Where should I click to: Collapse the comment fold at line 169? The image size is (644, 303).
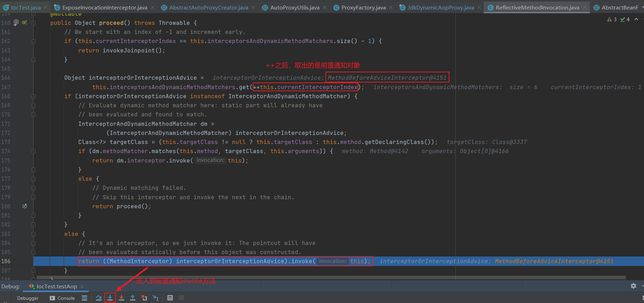[x=34, y=106]
